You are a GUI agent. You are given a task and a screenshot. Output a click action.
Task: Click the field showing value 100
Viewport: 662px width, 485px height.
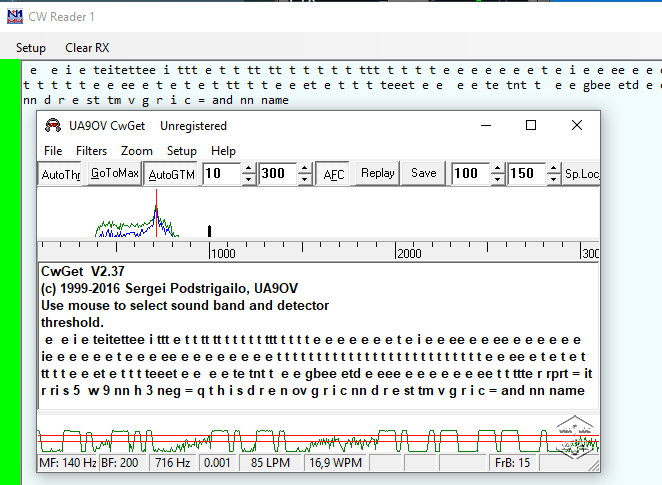(471, 173)
